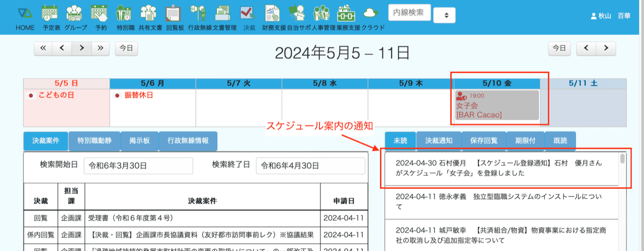Click the left 今日 button

126,48
